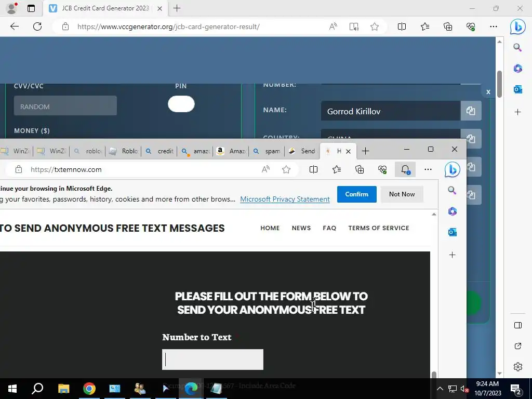Copy the country field value
The height and width of the screenshot is (399, 532).
tap(471, 138)
